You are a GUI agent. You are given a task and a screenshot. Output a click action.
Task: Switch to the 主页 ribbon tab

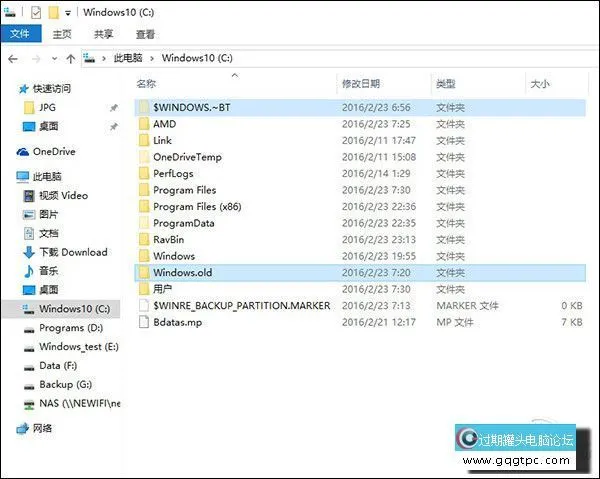click(x=62, y=34)
